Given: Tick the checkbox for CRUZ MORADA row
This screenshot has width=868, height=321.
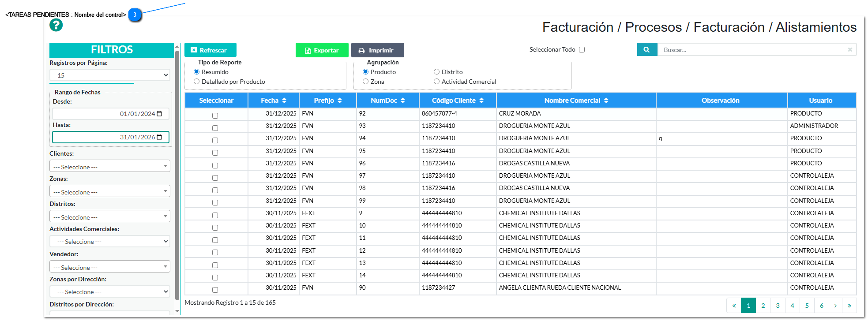Looking at the screenshot, I should [x=215, y=116].
